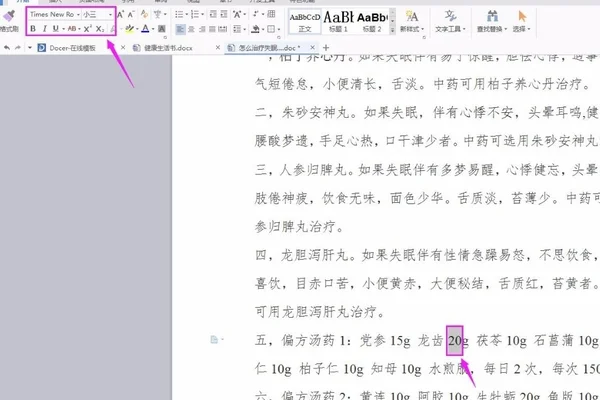Close the Docer tab
Screen dimensions: 600x400
[123, 47]
